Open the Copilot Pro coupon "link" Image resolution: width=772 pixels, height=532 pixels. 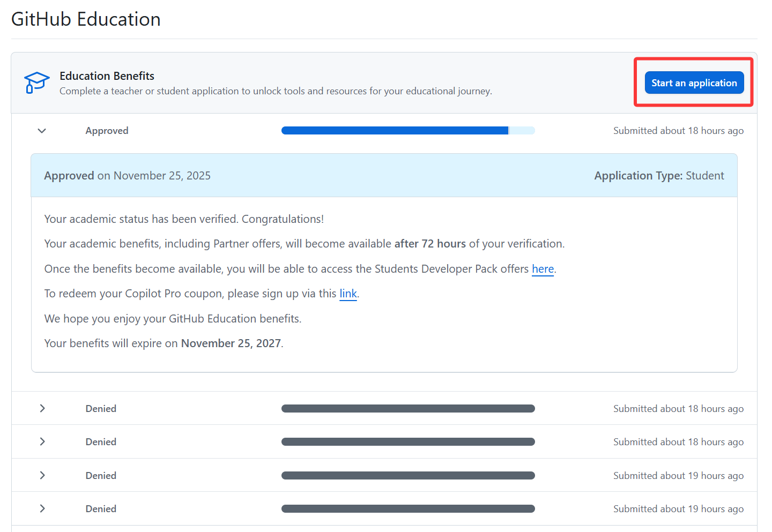(348, 294)
